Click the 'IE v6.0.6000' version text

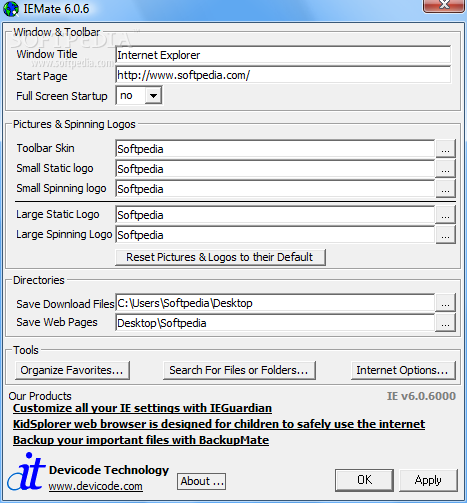tap(421, 396)
